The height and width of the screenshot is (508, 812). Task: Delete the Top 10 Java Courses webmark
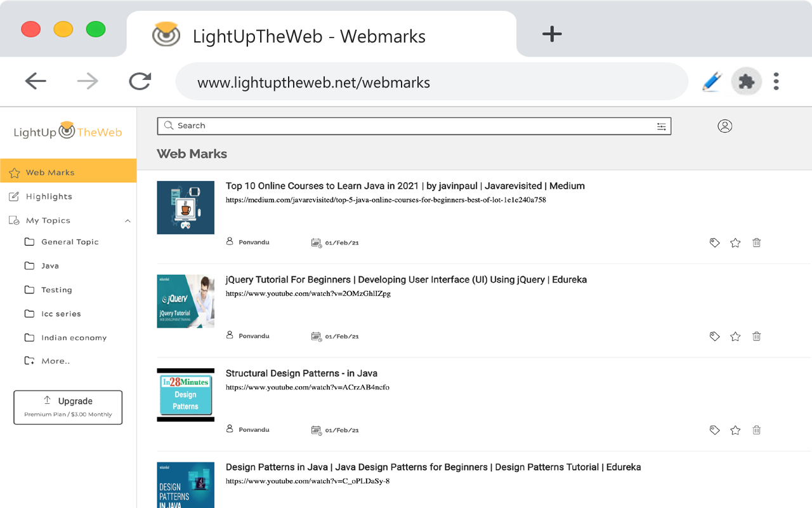coord(756,243)
